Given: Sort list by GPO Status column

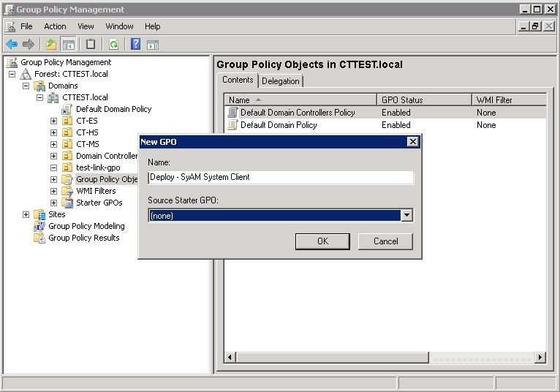Looking at the screenshot, I should pyautogui.click(x=424, y=100).
